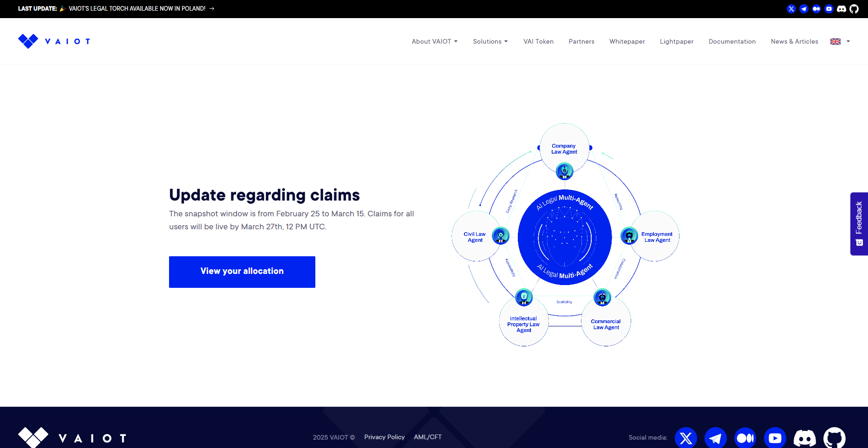Open the Feedback side tab
This screenshot has width=868, height=448.
coord(859,224)
